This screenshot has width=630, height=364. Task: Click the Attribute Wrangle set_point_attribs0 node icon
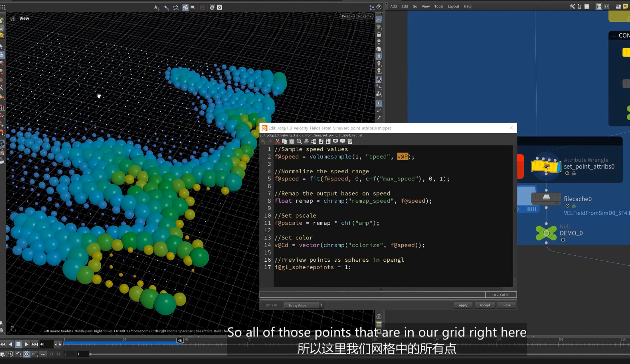pyautogui.click(x=546, y=167)
